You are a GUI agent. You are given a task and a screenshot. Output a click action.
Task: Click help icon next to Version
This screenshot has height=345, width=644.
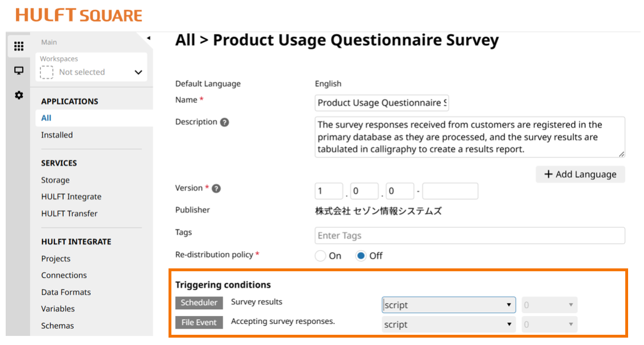click(x=216, y=189)
